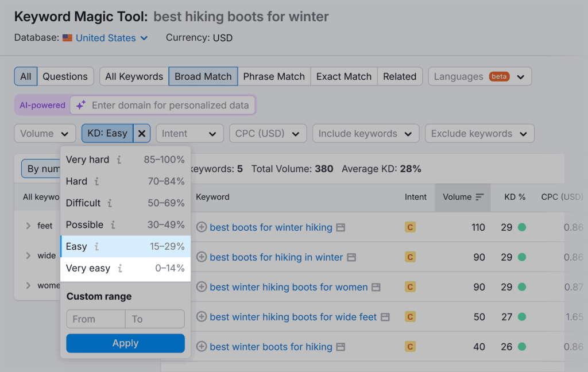Choose the Difficult 50–69% option
588x372 pixels.
click(x=125, y=203)
